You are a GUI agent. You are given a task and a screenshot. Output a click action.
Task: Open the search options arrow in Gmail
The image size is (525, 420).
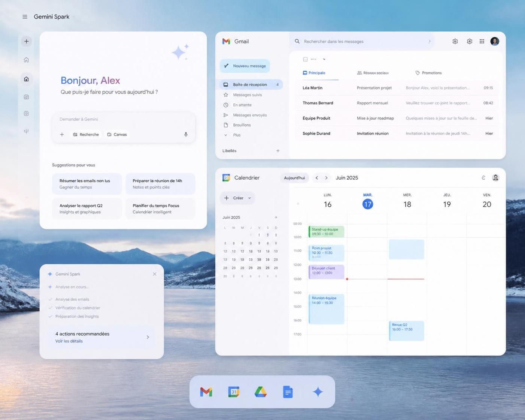click(430, 42)
